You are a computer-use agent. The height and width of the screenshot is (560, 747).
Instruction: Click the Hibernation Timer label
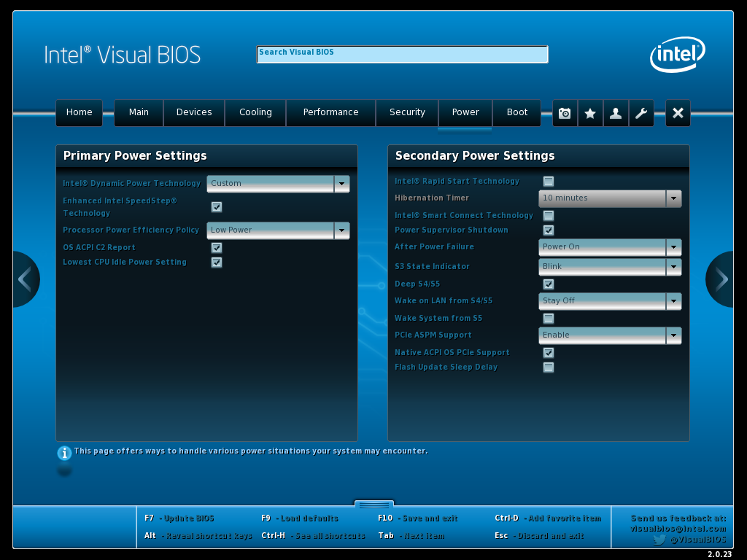432,198
